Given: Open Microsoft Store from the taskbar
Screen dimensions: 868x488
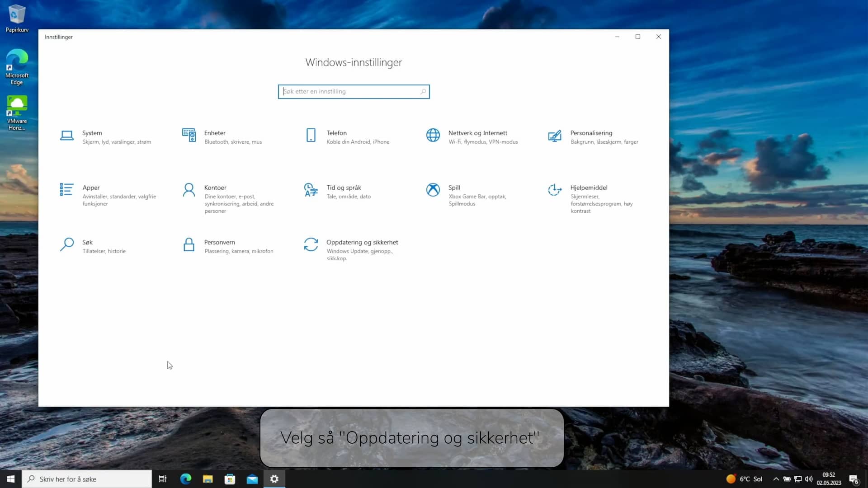Looking at the screenshot, I should pyautogui.click(x=230, y=479).
